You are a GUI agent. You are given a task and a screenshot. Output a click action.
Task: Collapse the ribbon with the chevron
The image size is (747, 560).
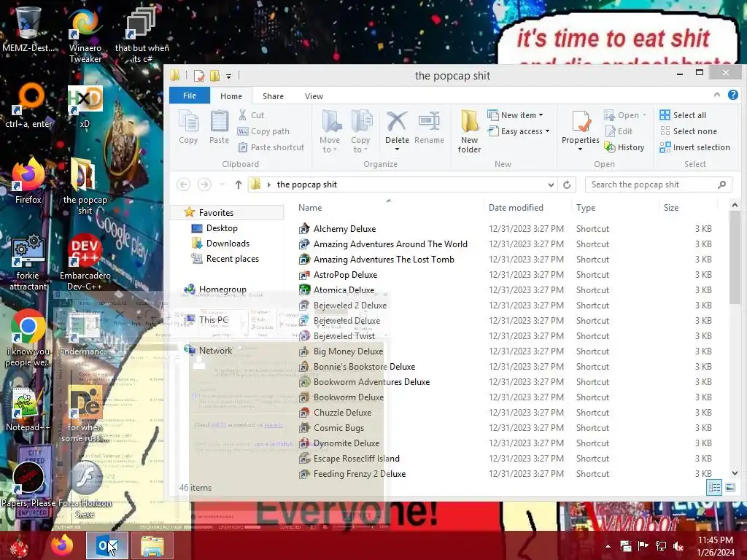[716, 96]
